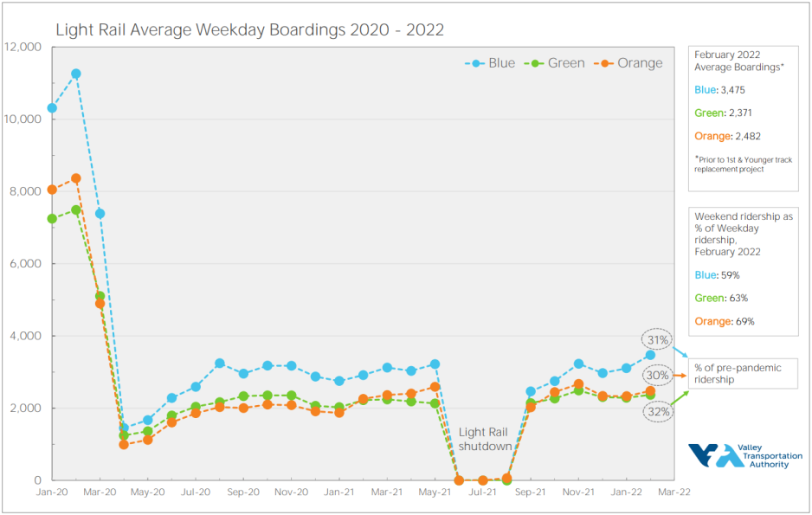Click the Nov-21 x-axis label

578,492
